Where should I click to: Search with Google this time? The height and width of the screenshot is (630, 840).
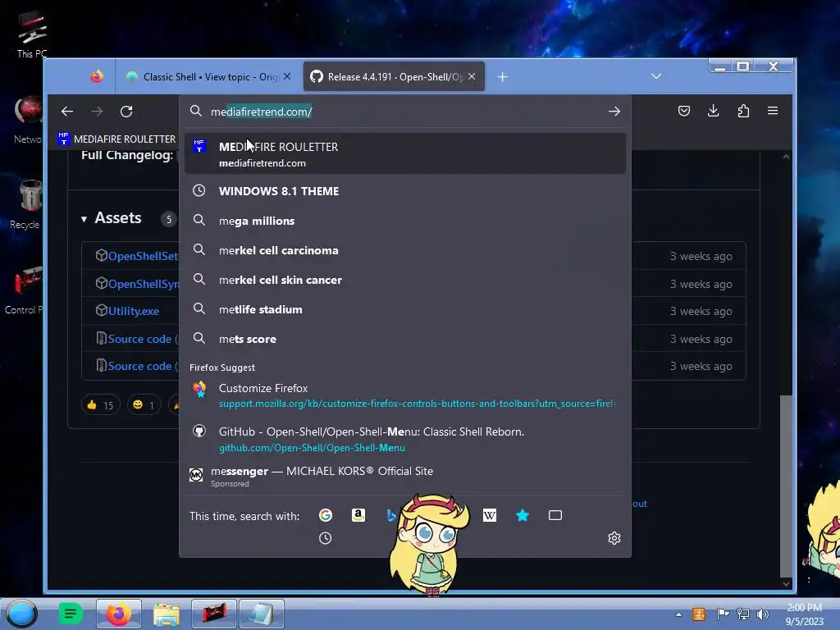(325, 515)
